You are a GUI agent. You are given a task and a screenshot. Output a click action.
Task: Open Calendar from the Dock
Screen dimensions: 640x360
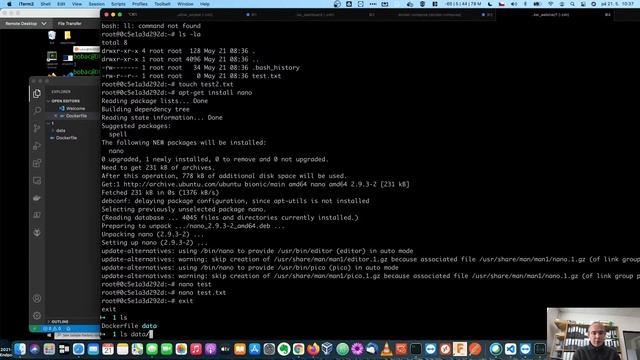[108, 349]
